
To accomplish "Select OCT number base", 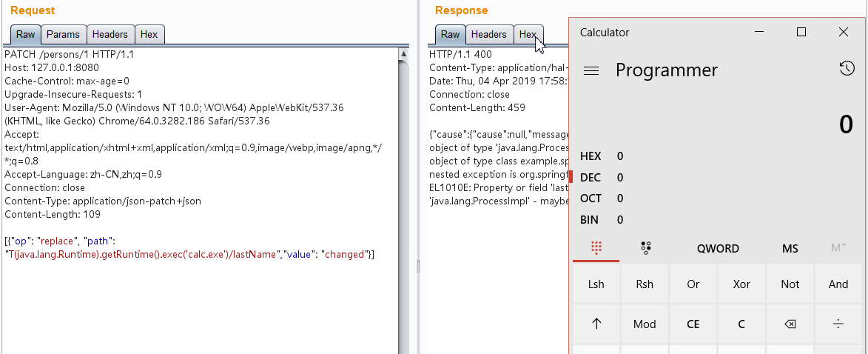I will [591, 198].
